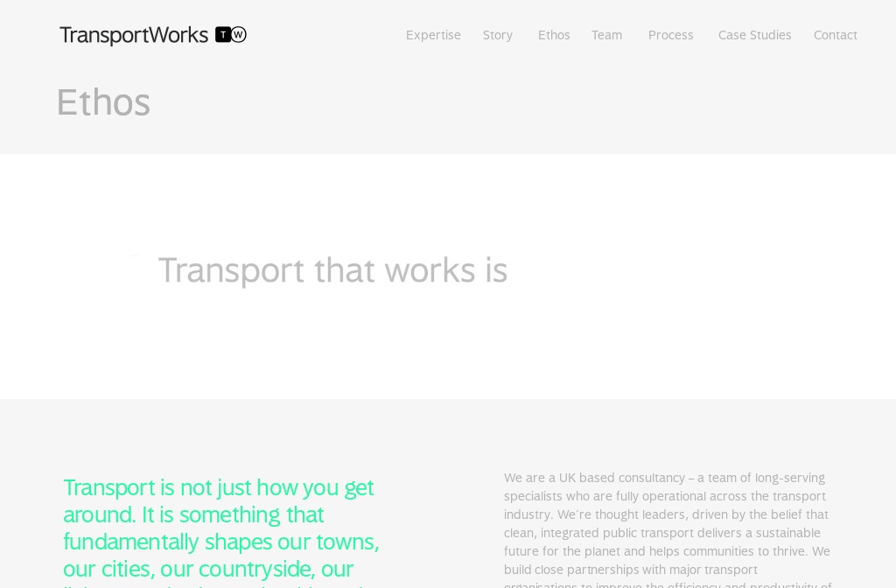Open the Contact page
This screenshot has width=896, height=588.
click(836, 35)
